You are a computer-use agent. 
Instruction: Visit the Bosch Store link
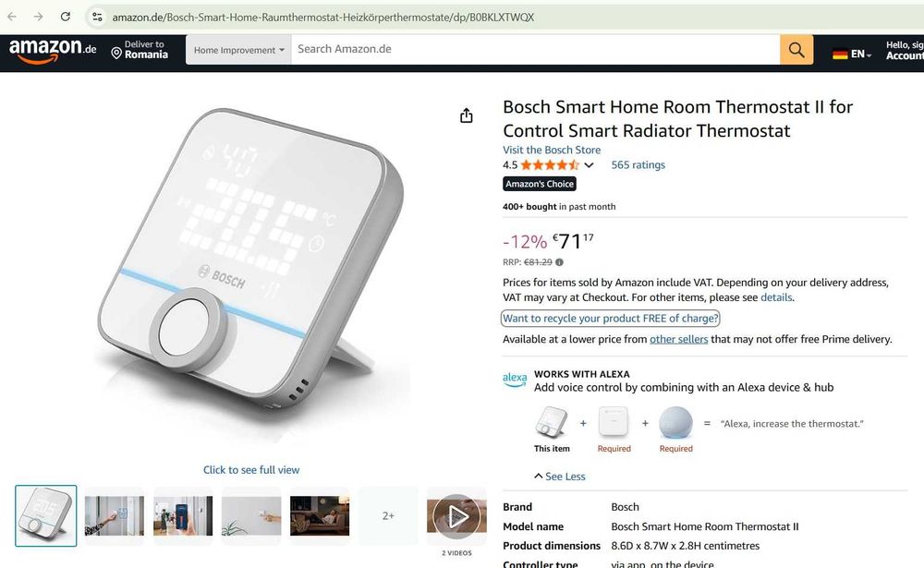click(x=552, y=150)
